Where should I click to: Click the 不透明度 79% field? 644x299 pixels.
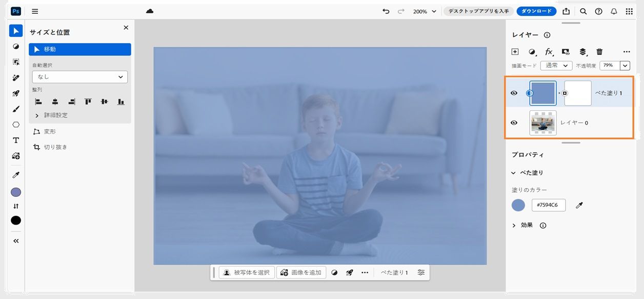[610, 66]
